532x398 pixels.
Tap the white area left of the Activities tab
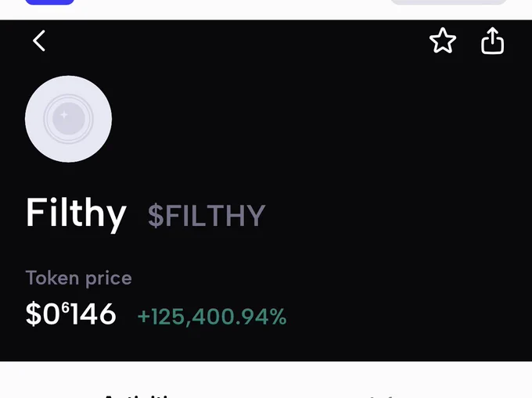pyautogui.click(x=51, y=383)
